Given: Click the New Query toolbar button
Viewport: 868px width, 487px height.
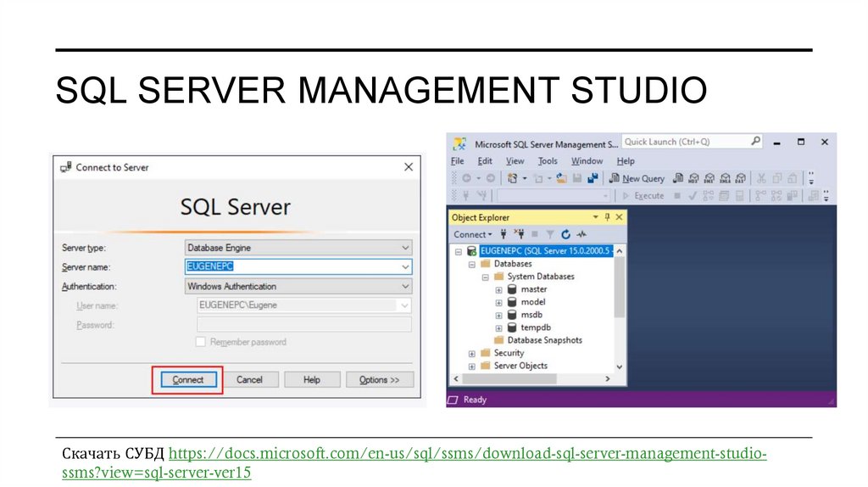Looking at the screenshot, I should (637, 178).
